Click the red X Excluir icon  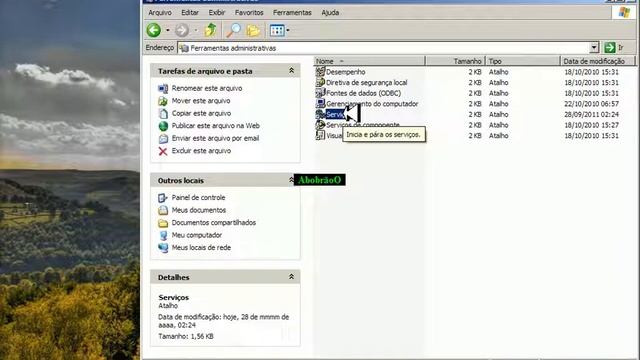tap(163, 151)
